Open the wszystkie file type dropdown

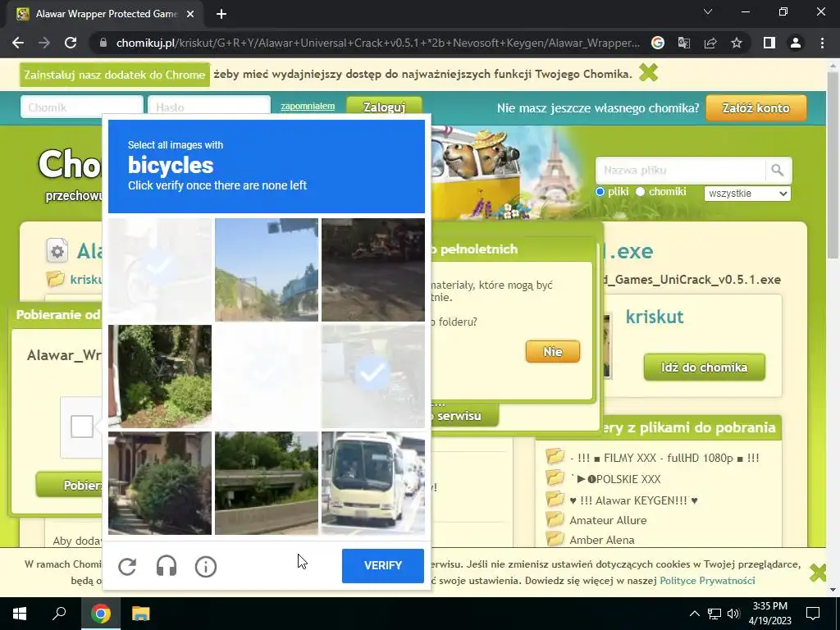tap(747, 194)
